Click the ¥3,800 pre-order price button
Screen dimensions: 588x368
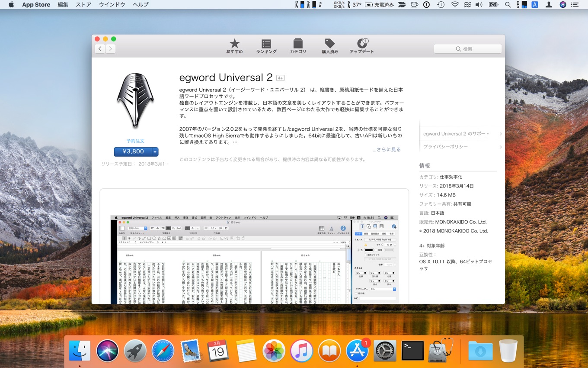pos(133,152)
